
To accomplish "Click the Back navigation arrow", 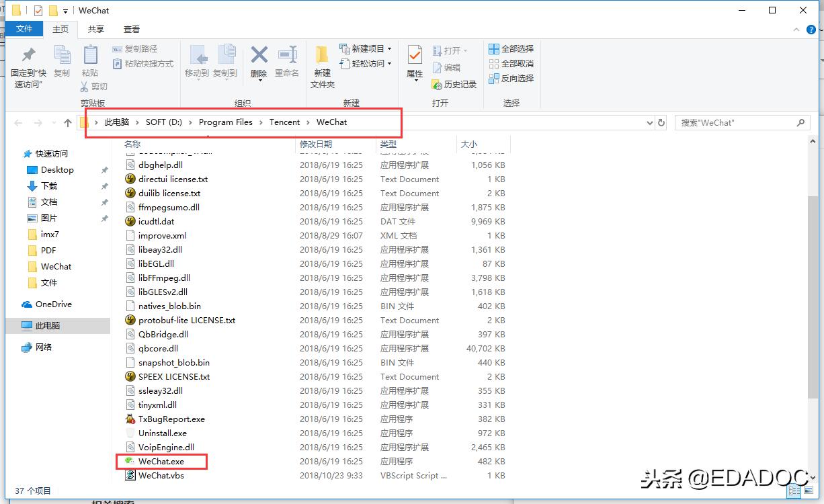I will 18,122.
